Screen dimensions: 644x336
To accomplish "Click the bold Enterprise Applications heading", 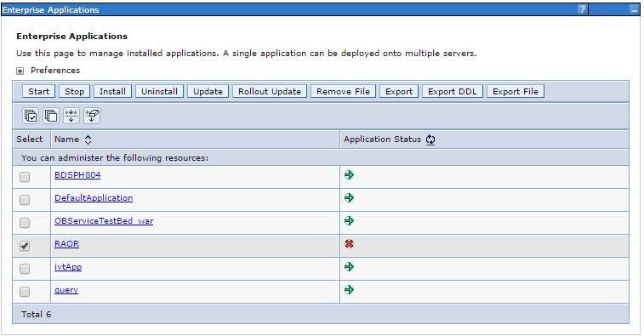I will (x=71, y=36).
